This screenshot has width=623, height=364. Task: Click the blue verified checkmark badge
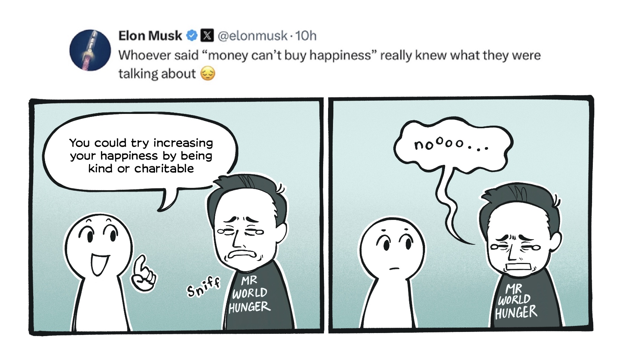pos(192,36)
